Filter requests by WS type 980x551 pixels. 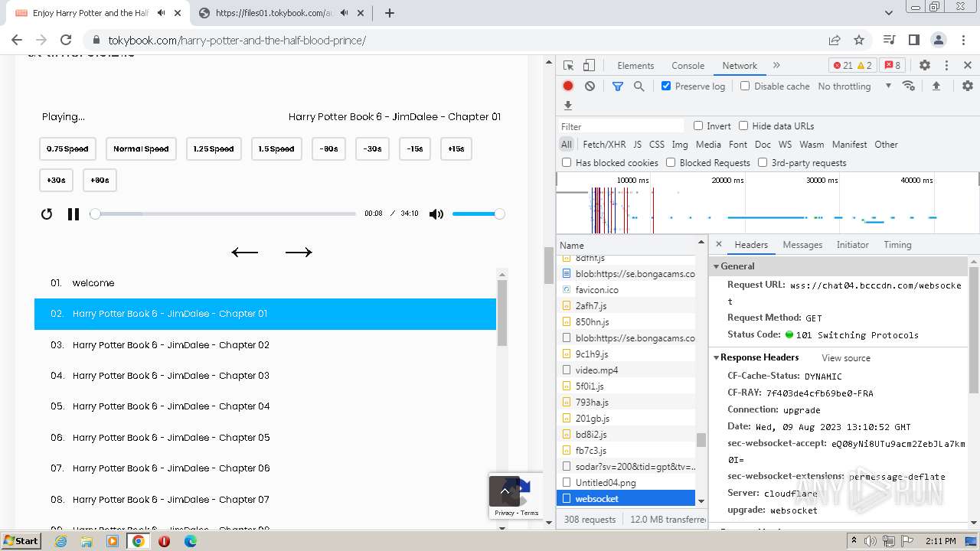coord(785,145)
